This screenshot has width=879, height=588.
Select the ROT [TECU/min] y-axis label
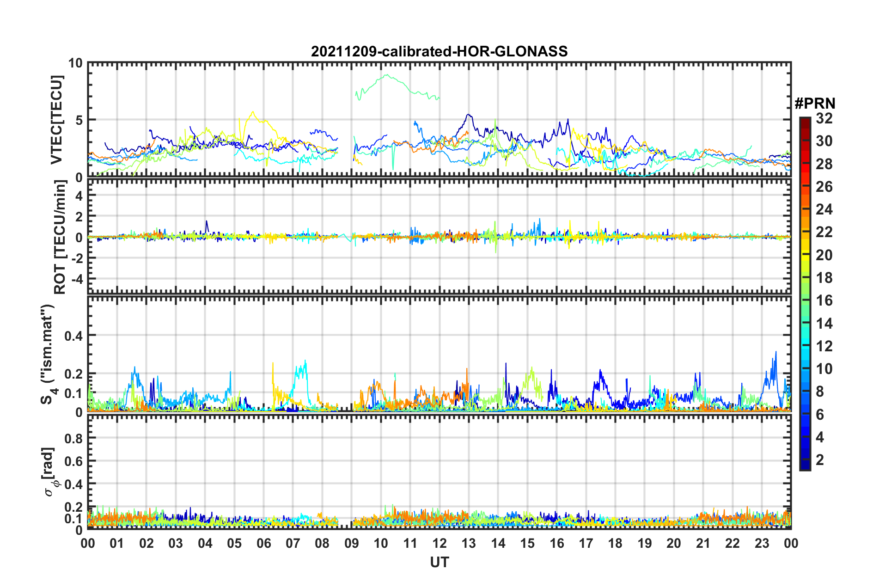[60, 237]
